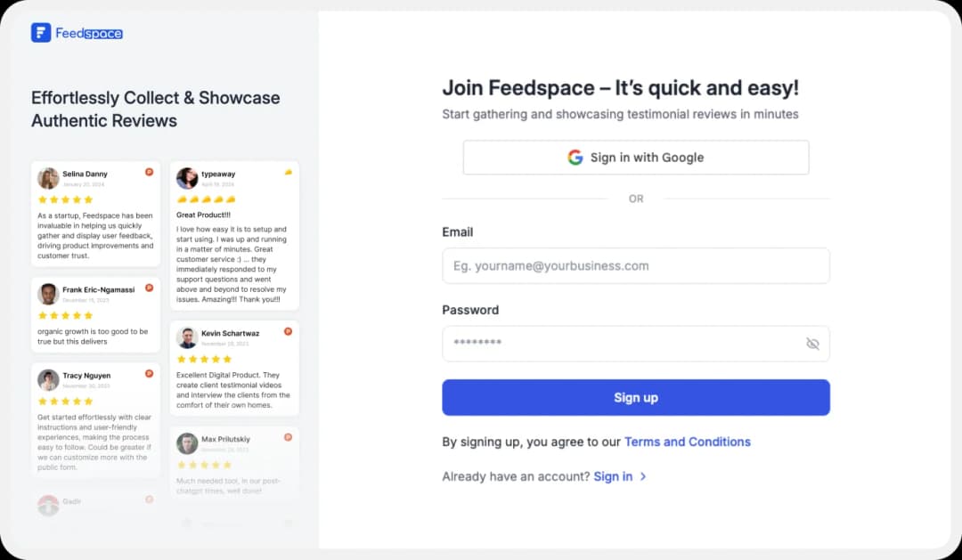Viewport: 962px width, 560px height.
Task: Click the yellow source badge on typeaway's review
Action: [288, 174]
